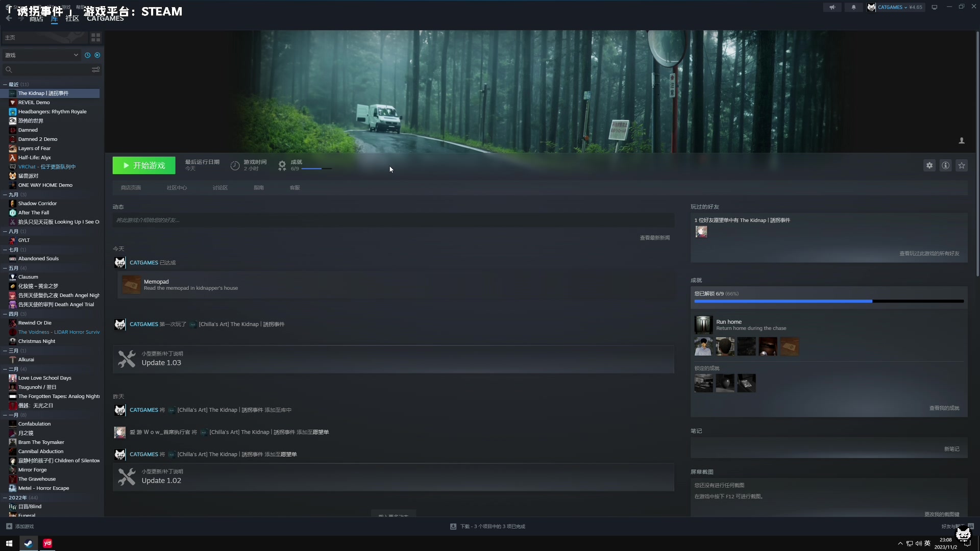Open the notifications bell

pyautogui.click(x=853, y=7)
